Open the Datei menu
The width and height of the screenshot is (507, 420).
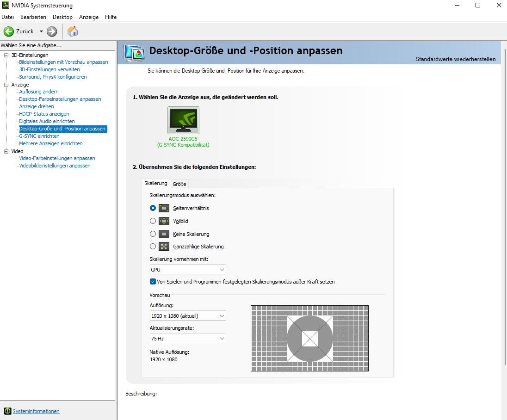pyautogui.click(x=8, y=17)
